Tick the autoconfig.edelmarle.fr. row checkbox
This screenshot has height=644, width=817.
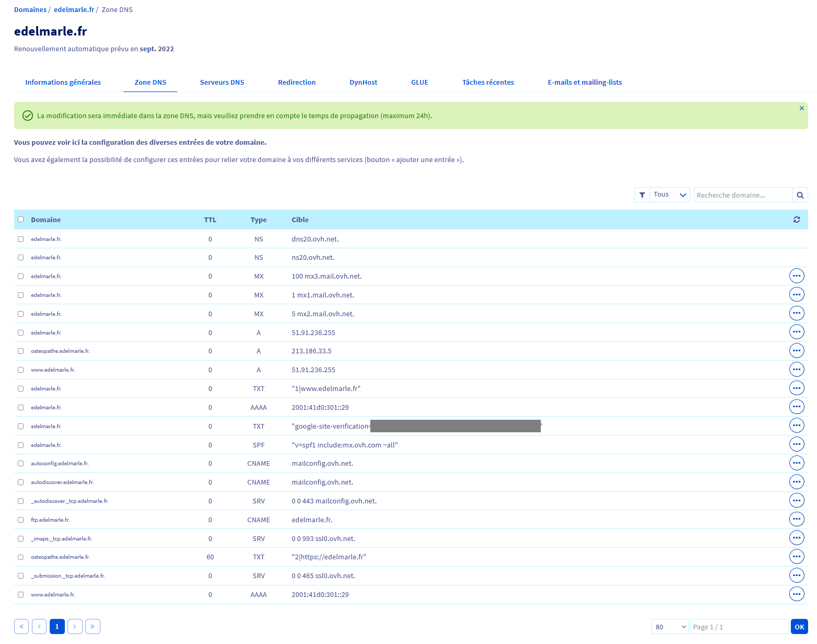[21, 463]
